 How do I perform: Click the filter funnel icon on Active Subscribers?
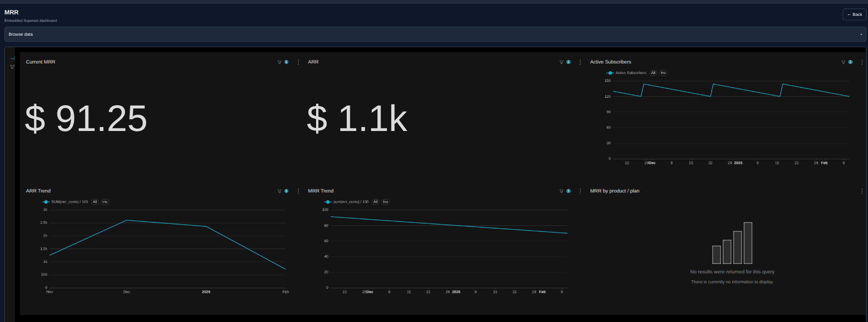tap(843, 62)
